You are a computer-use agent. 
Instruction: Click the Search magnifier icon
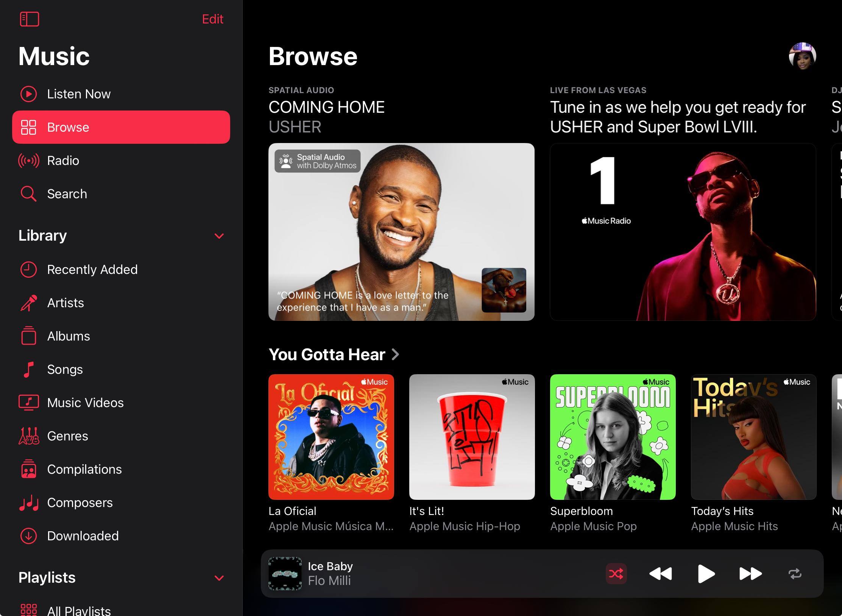pyautogui.click(x=28, y=194)
